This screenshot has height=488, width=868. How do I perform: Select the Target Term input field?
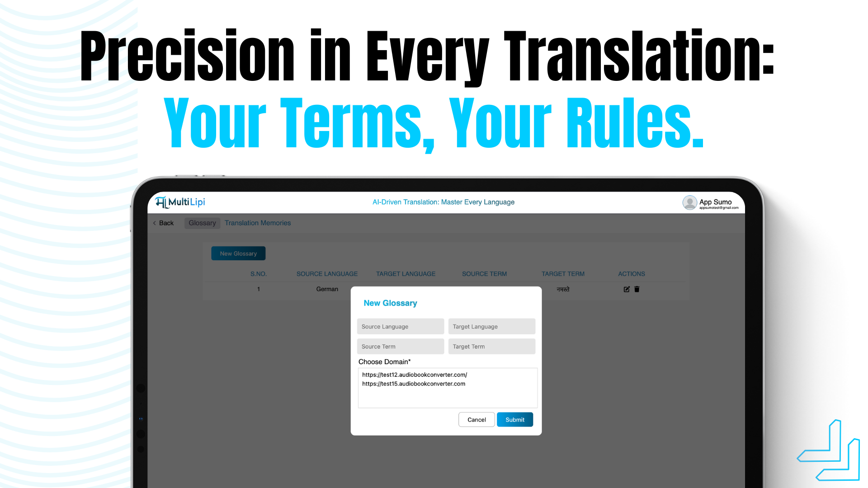pyautogui.click(x=491, y=346)
